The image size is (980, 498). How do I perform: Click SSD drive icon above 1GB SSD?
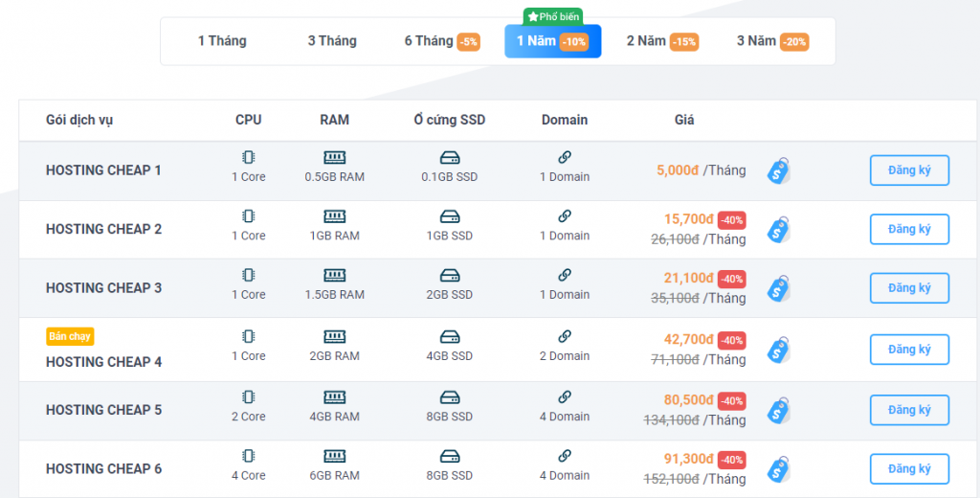(450, 215)
